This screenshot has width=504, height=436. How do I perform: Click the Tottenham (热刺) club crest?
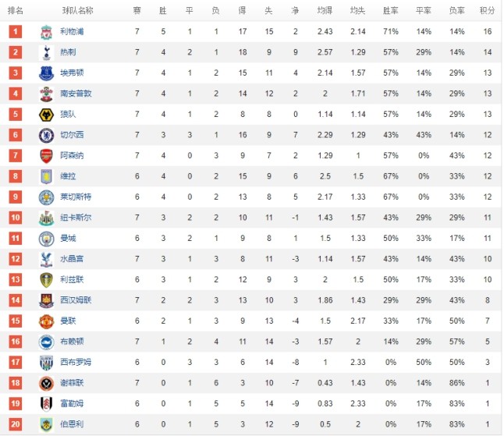pos(46,52)
